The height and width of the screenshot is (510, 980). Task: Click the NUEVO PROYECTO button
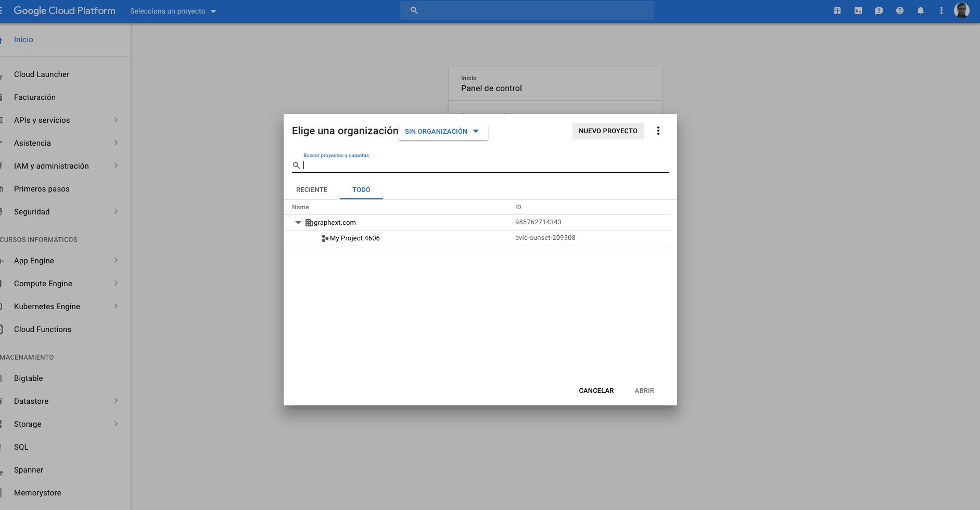tap(608, 131)
